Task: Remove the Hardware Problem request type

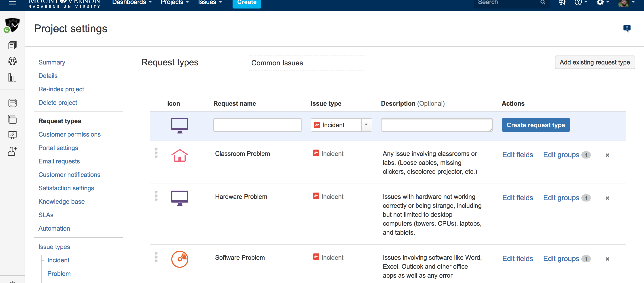Action: [607, 198]
